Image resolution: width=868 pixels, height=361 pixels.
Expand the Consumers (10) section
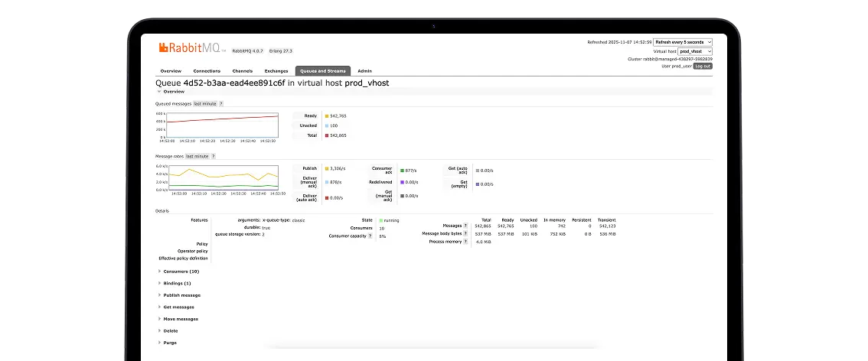point(181,272)
